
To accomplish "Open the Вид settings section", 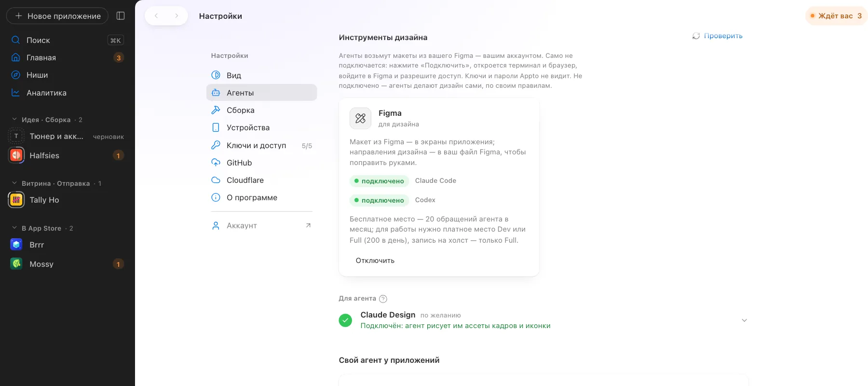I will pyautogui.click(x=262, y=75).
